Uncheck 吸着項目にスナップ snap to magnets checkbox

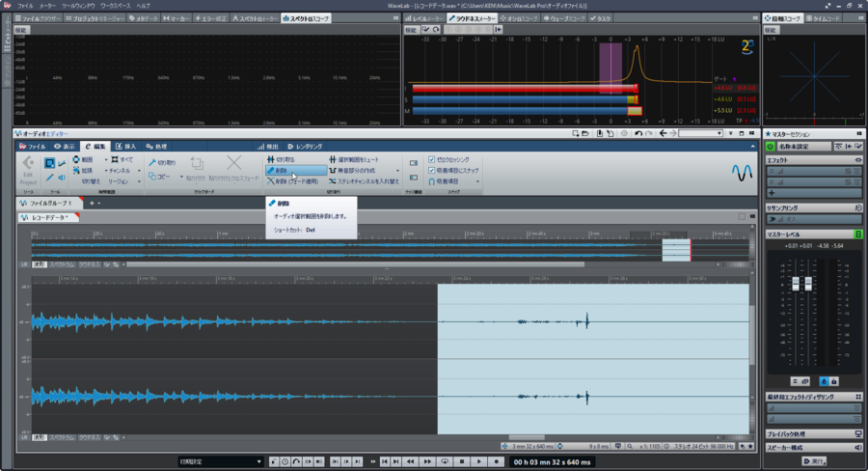pyautogui.click(x=432, y=170)
